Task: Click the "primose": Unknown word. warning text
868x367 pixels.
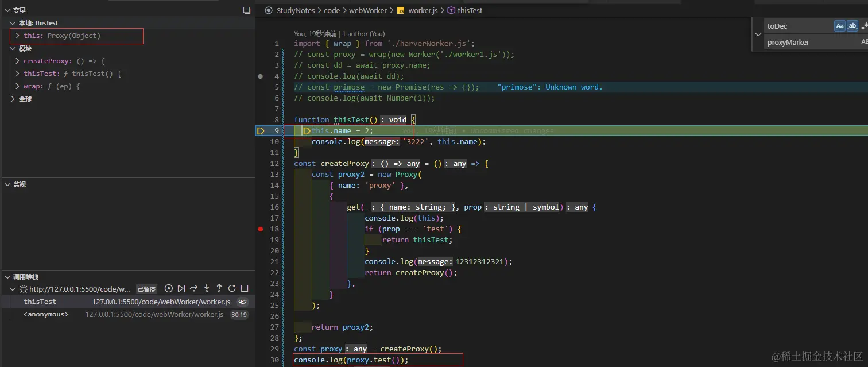Action: tap(550, 87)
